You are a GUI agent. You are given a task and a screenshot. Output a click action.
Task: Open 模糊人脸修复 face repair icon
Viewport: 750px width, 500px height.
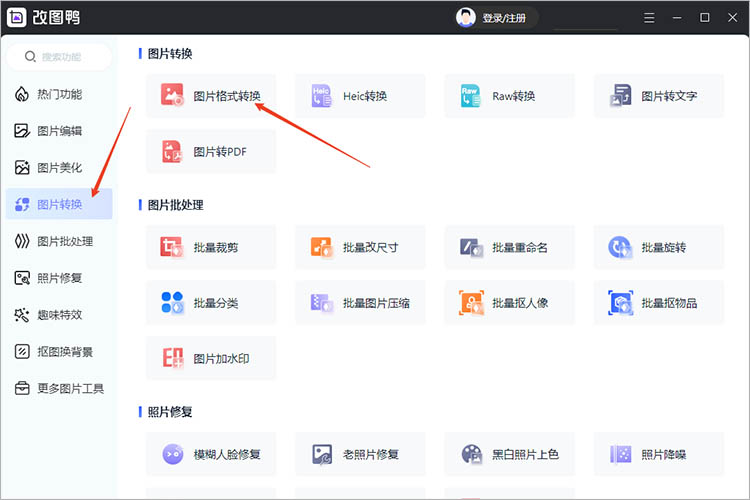[x=173, y=454]
